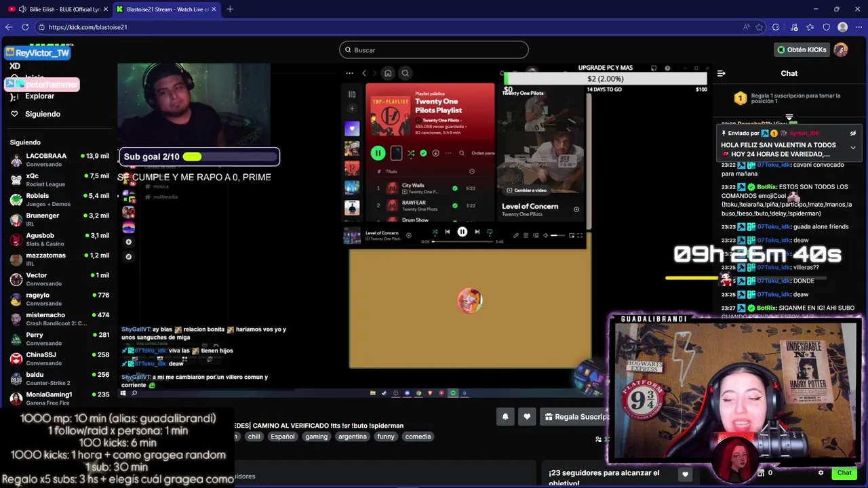Open mazzatomas channel in followed list
Image resolution: width=868 pixels, height=488 pixels.
[x=60, y=259]
